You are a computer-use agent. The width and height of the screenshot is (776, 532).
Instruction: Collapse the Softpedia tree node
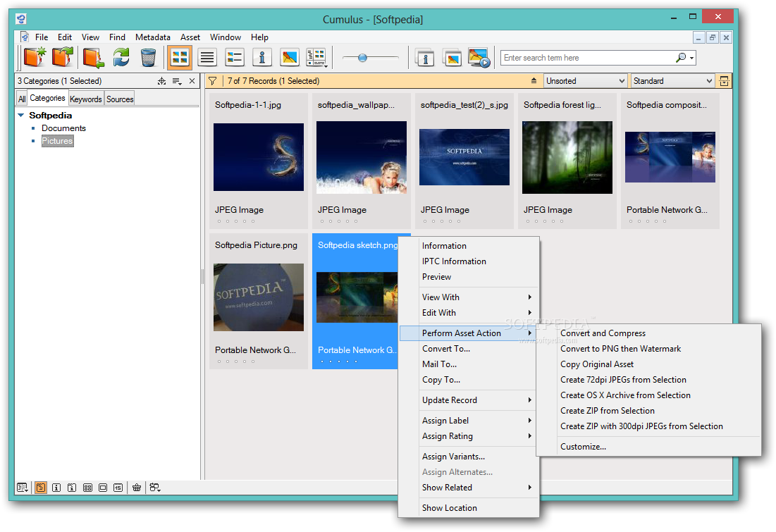point(20,116)
